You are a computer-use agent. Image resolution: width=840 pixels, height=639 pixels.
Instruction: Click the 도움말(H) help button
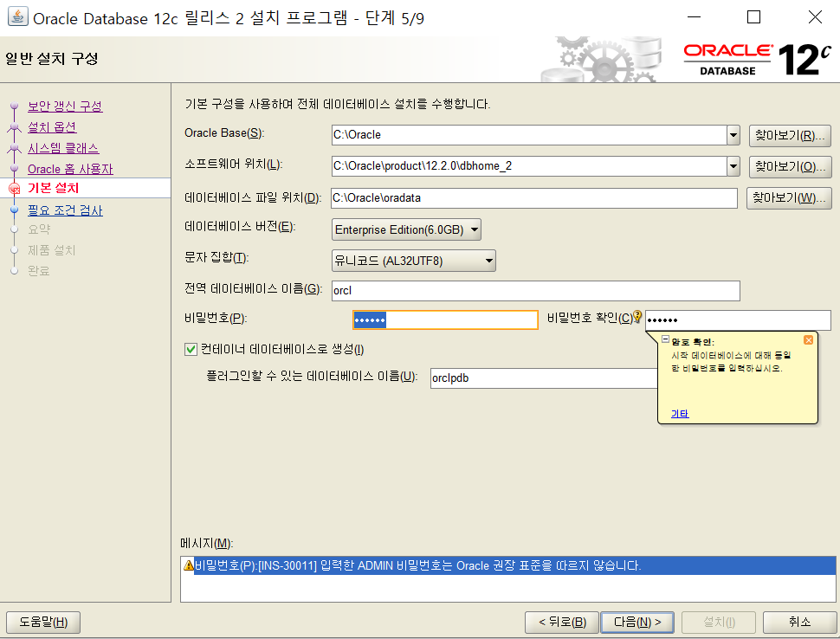(x=43, y=623)
